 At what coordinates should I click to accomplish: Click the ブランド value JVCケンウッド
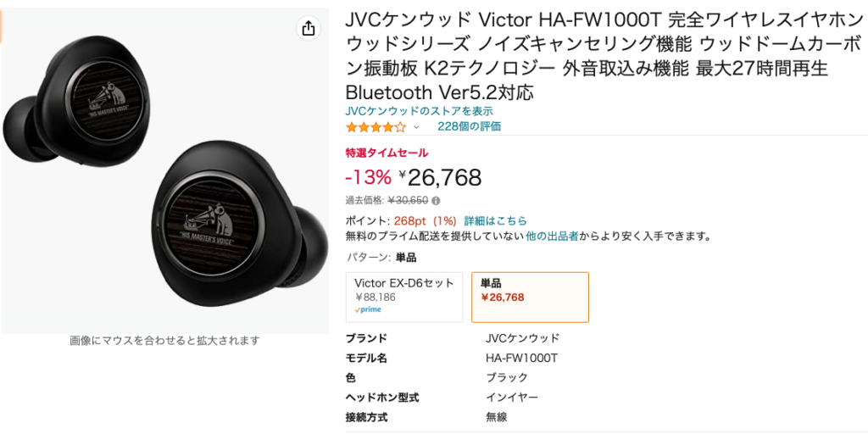[522, 337]
